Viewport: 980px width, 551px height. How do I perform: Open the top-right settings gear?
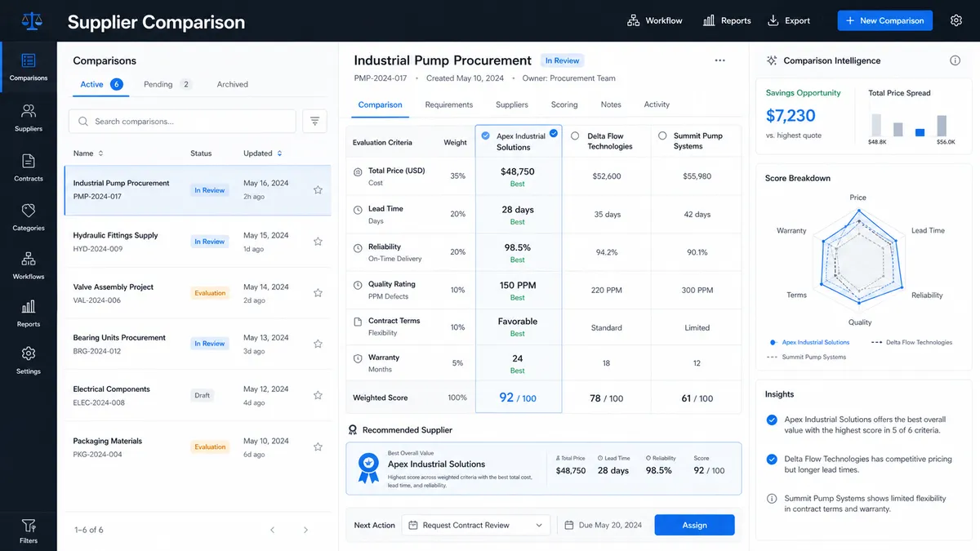[x=956, y=20]
